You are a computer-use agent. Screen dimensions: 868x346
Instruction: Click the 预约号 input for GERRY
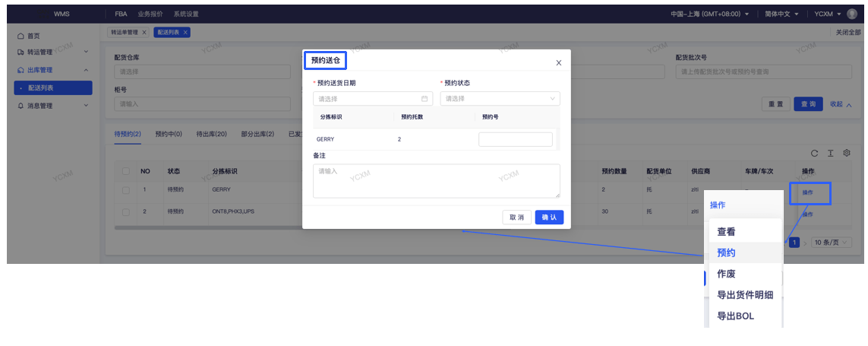coord(516,140)
